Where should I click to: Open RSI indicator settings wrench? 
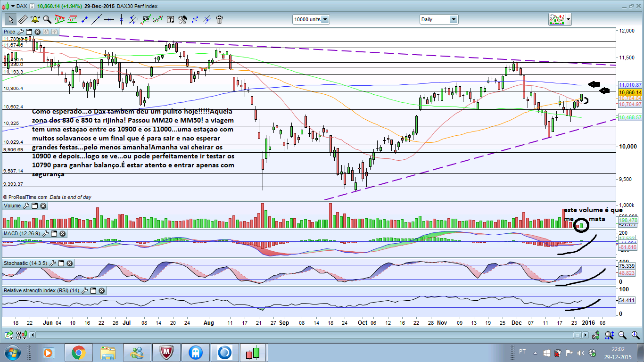[x=84, y=291]
